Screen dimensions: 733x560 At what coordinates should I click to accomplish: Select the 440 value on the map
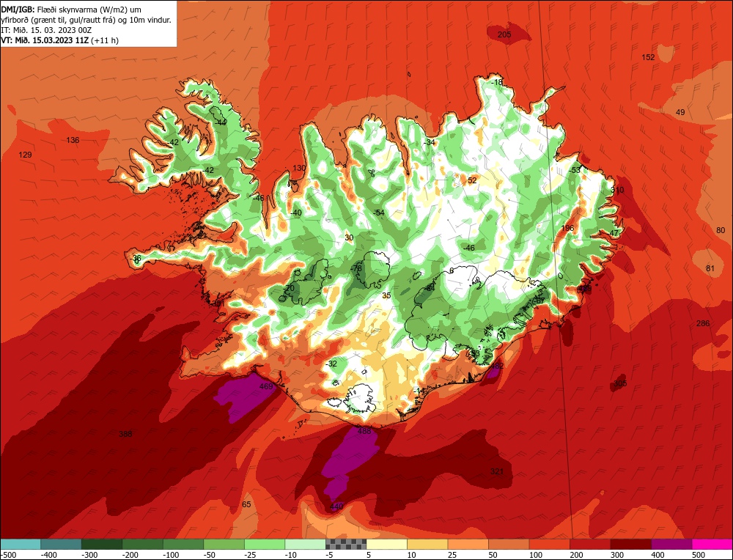[x=336, y=506]
